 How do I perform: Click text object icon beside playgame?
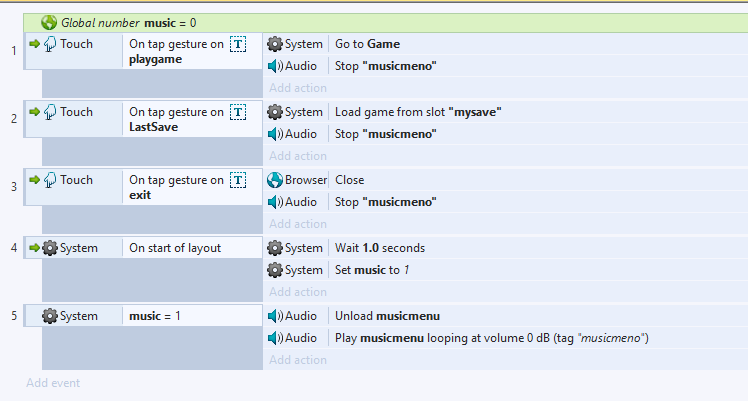pyautogui.click(x=238, y=44)
